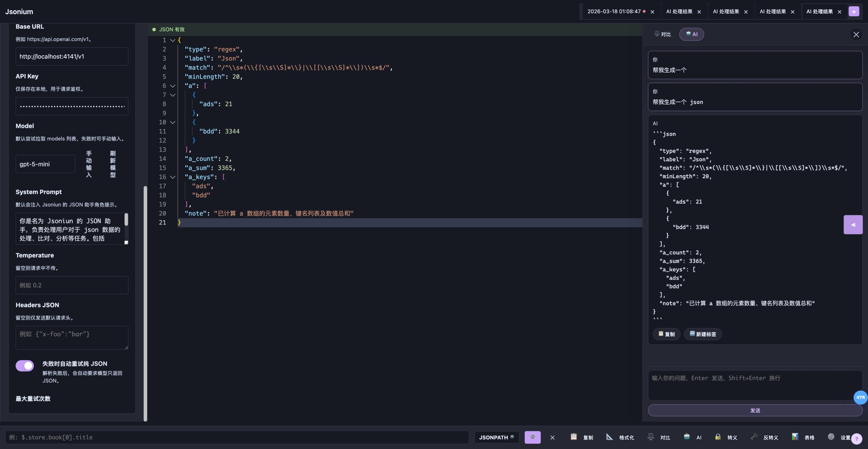
Task: Collapse the root object at editor line 1
Action: (173, 40)
